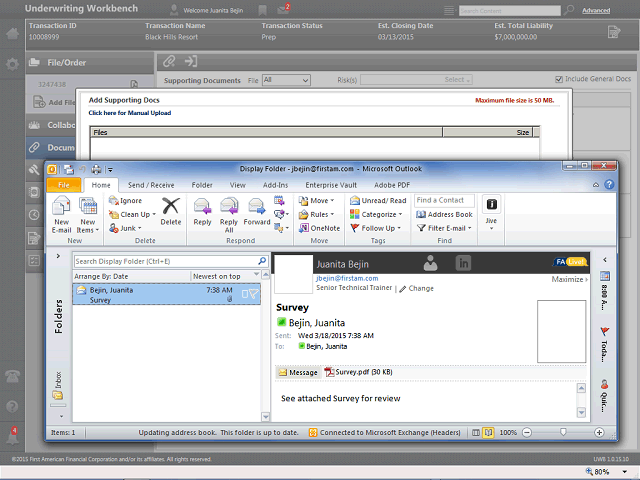Open the Follow Up flag dropdown
Viewport: 640px width, 480px height.
pos(376,228)
